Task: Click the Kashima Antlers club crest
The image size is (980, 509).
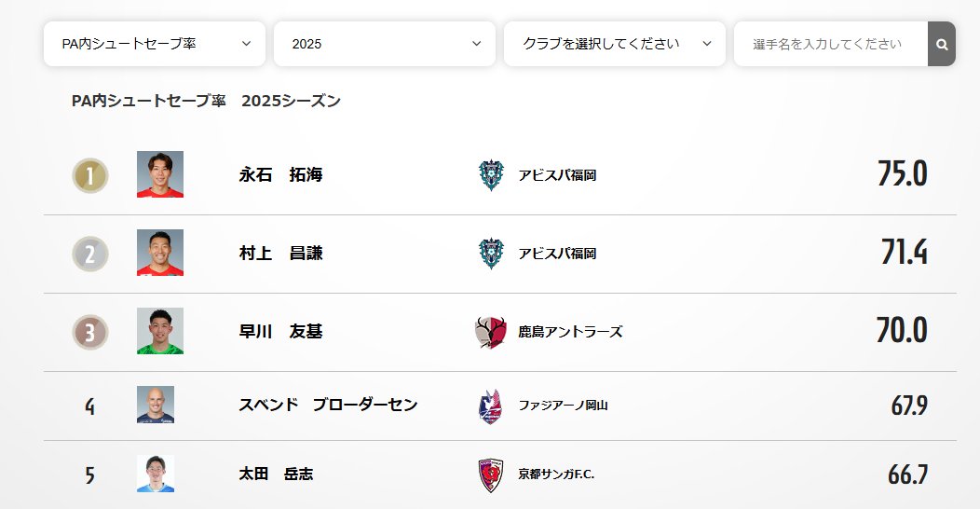Action: click(x=490, y=332)
